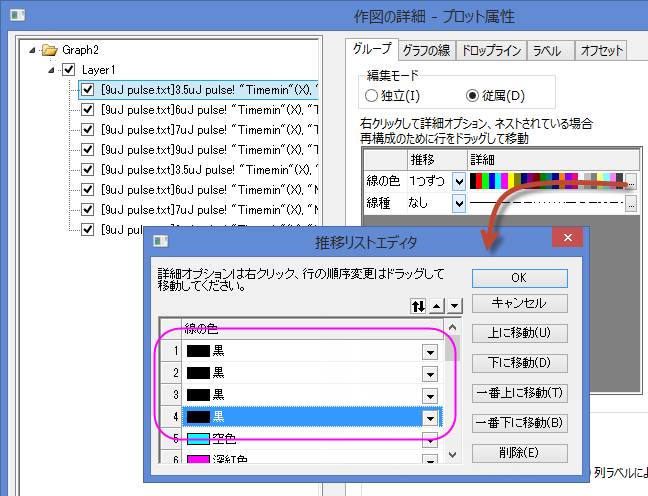Click the color list scrollbar up arrow
Viewport: 648px width, 496px height.
tap(453, 327)
